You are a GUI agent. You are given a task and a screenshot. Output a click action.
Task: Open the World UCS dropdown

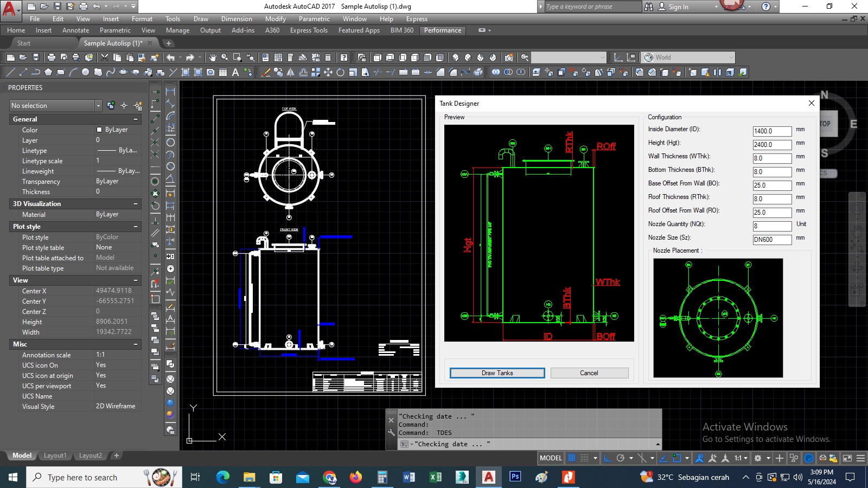731,57
